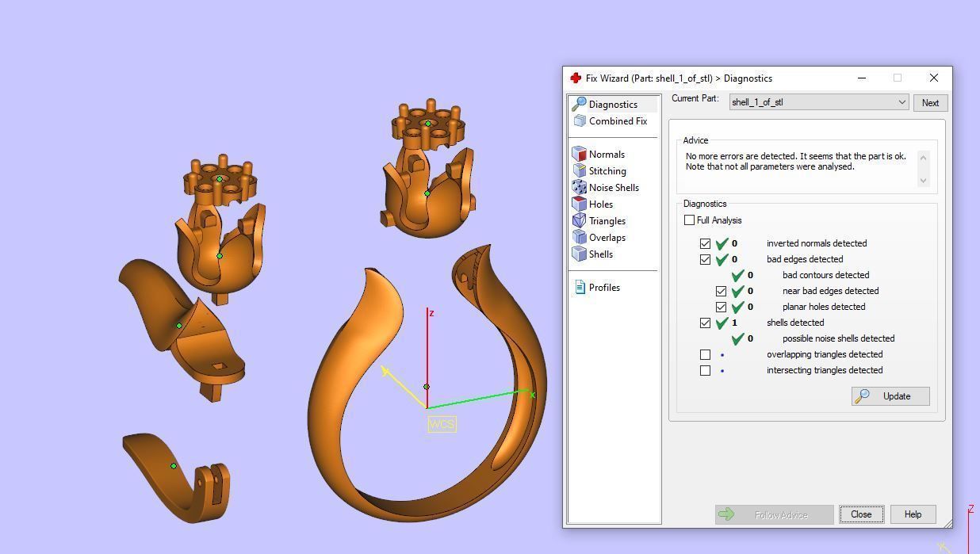Click the green arrow on Follow Advice

pyautogui.click(x=725, y=514)
